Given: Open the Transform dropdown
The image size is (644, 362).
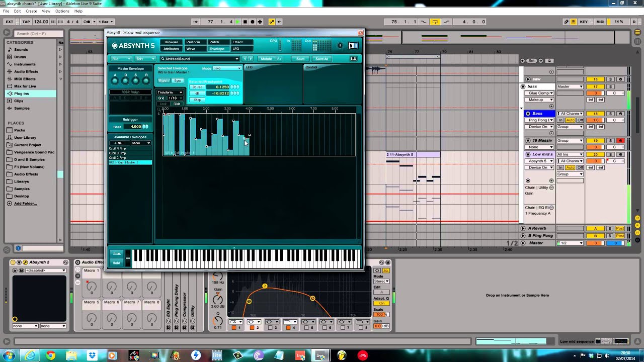Looking at the screenshot, I should (170, 93).
